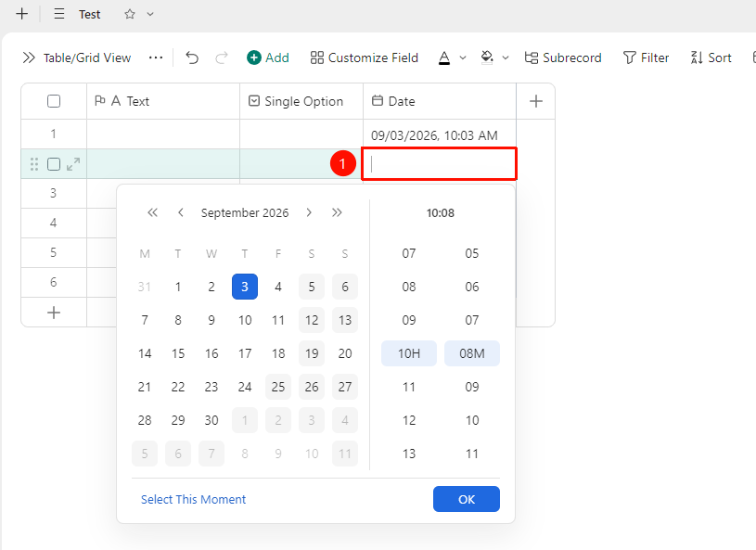Add a new record with the Add button
This screenshot has width=756, height=550.
[x=268, y=58]
